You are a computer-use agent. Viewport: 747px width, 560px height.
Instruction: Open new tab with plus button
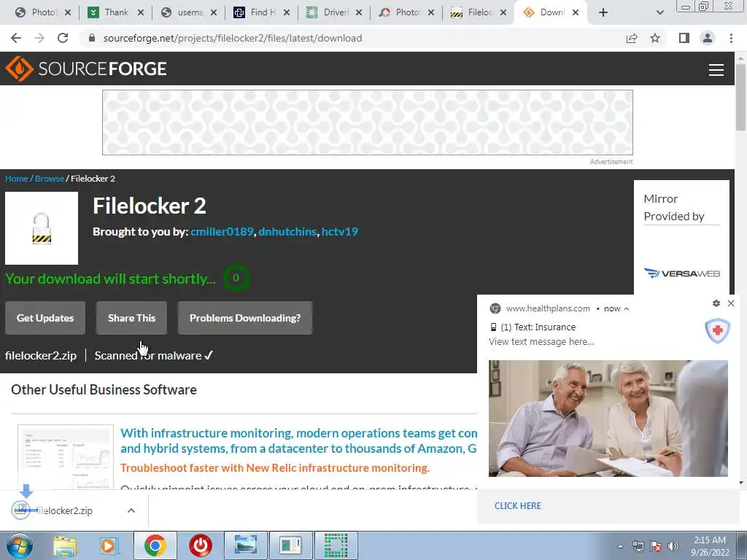pos(603,12)
